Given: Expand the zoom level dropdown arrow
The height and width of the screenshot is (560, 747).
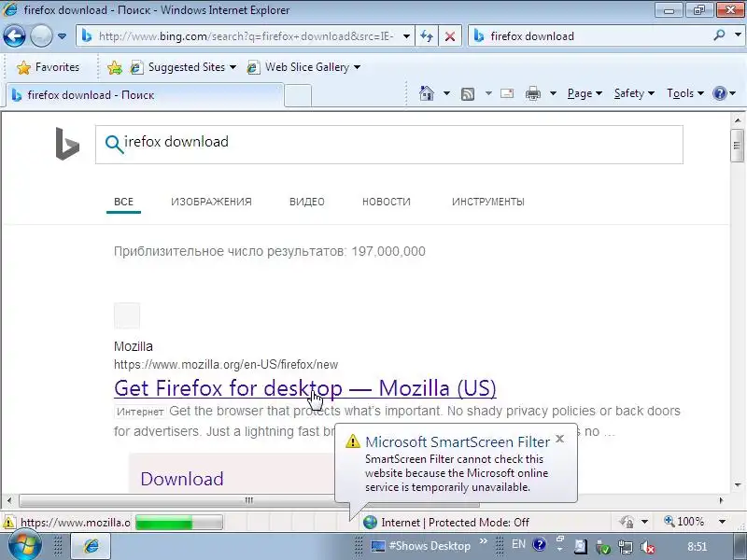Looking at the screenshot, I should pos(722,522).
